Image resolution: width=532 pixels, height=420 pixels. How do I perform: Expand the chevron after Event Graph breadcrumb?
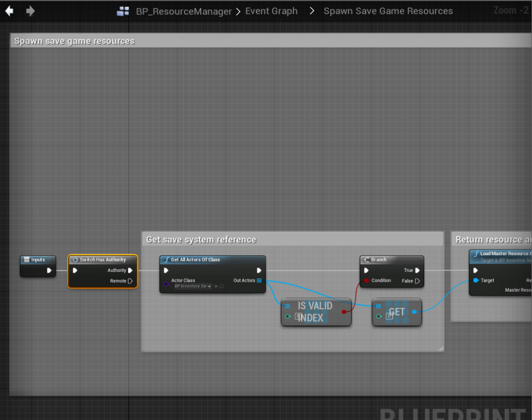point(312,11)
